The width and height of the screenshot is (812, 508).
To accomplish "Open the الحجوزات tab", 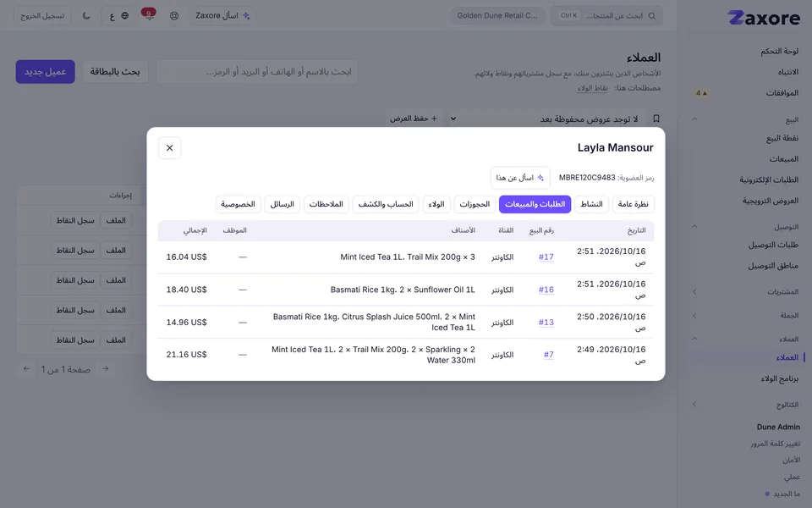I will [475, 204].
